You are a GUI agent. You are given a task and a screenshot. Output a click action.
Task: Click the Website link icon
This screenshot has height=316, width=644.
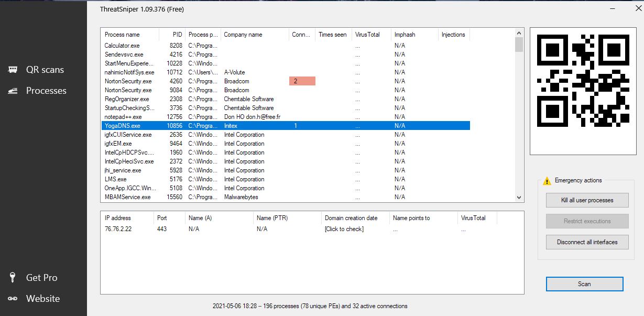(x=13, y=299)
